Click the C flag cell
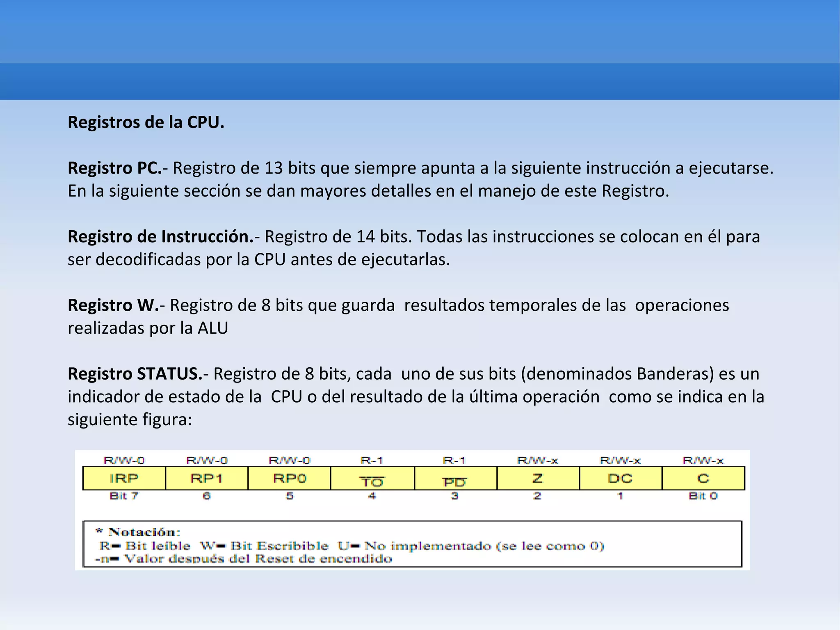 pos(703,478)
